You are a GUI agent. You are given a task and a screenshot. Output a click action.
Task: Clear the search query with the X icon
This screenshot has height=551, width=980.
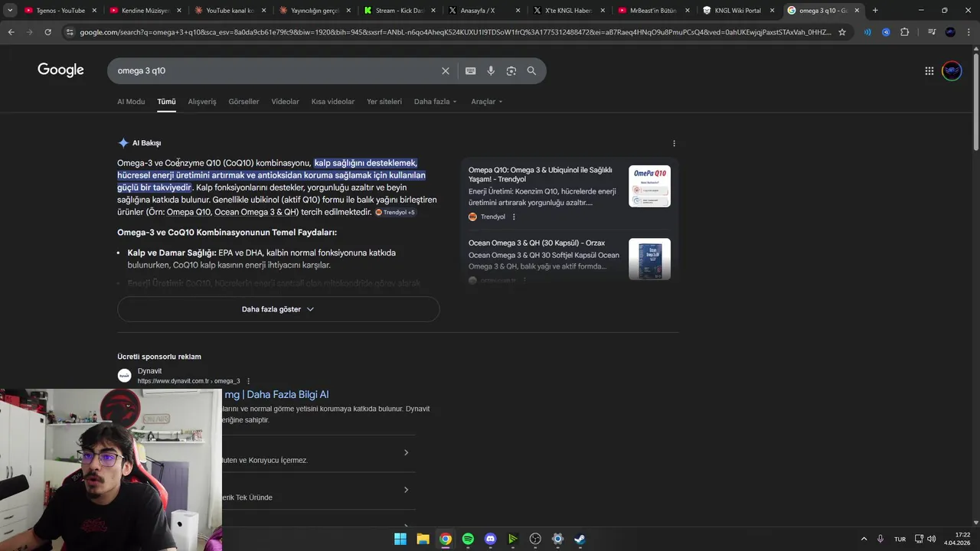446,70
